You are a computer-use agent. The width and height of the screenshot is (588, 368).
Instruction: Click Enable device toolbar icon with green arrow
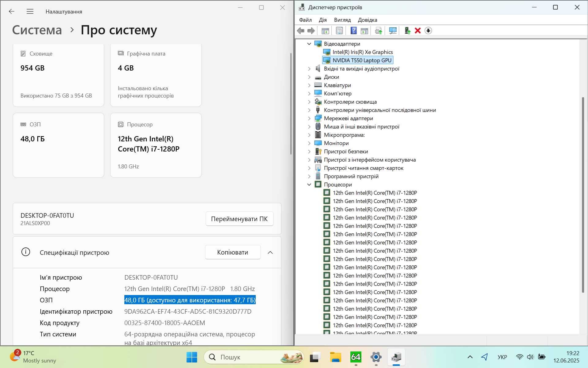coord(407,31)
